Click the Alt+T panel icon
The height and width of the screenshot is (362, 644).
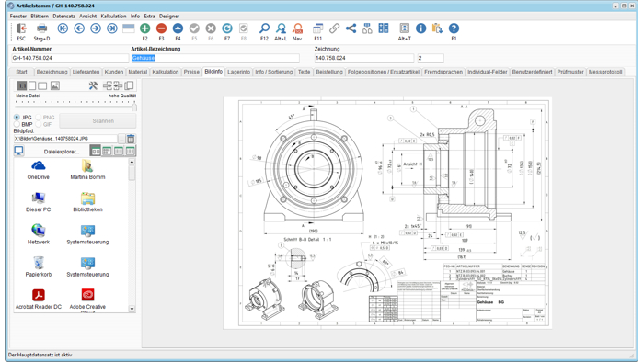coord(405,28)
